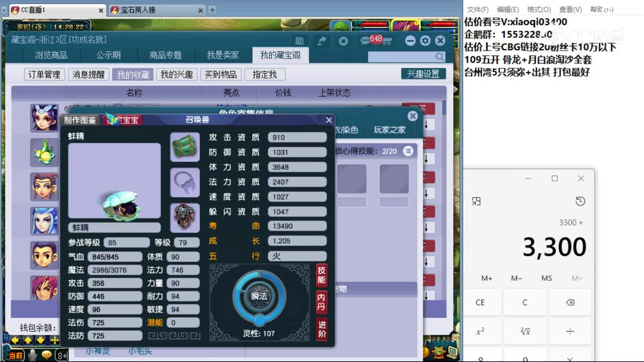Select the top character portrait in left sidebar
The image size is (644, 362).
(x=44, y=117)
